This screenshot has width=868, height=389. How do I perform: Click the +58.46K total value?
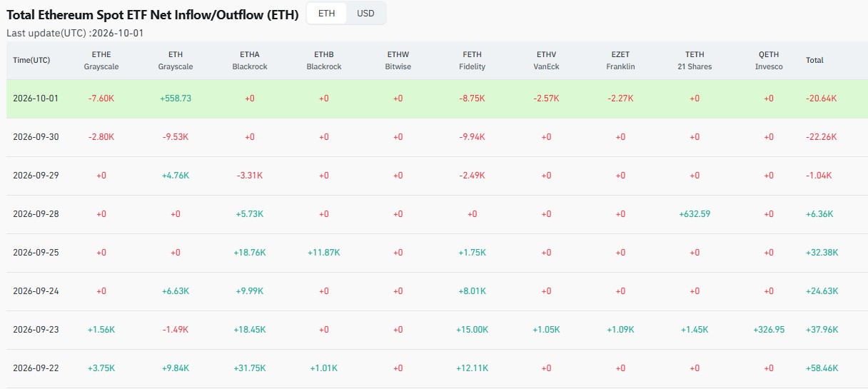click(x=822, y=368)
